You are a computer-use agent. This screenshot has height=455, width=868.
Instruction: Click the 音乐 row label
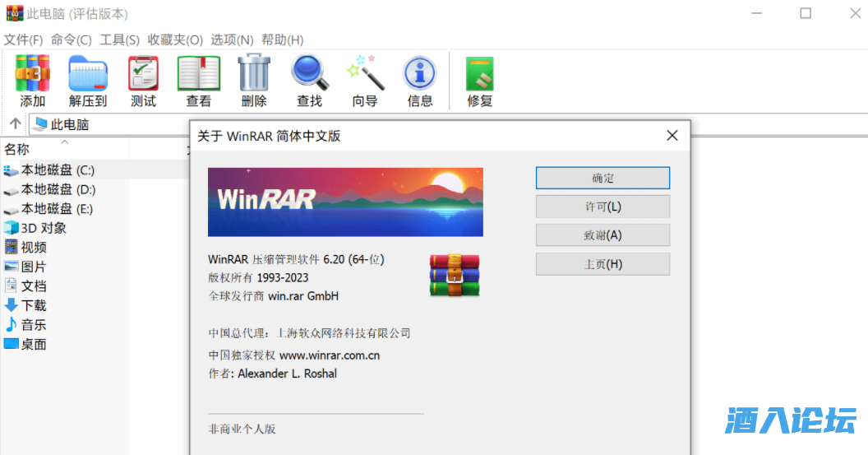34,325
